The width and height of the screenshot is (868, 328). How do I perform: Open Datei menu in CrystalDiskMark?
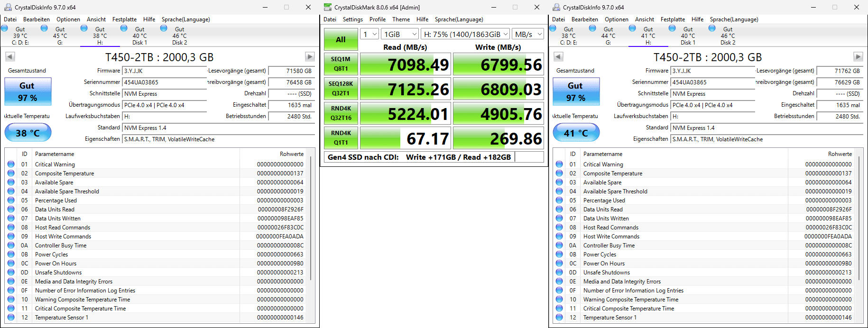point(330,19)
